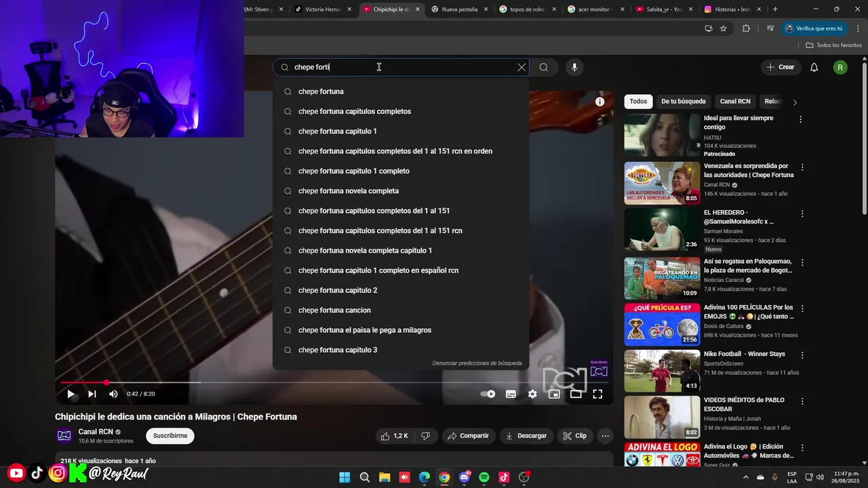Click Verifica que eres tú profile chip
This screenshot has height=488, width=868.
[x=814, y=28]
